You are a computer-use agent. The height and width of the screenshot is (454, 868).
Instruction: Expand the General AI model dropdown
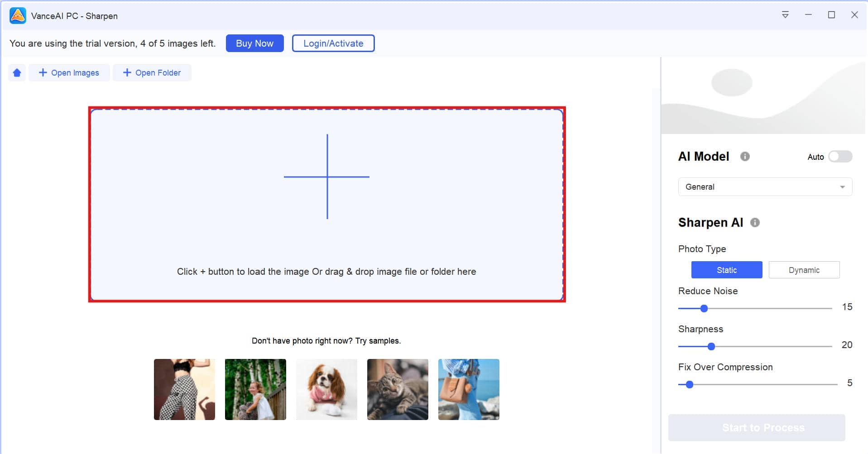point(765,187)
